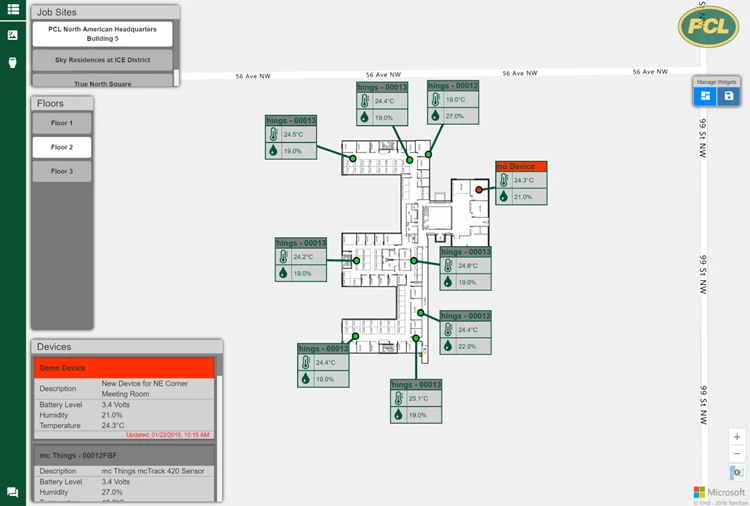
Task: Select green marker linked to 25.1°C widget
Action: 416,338
